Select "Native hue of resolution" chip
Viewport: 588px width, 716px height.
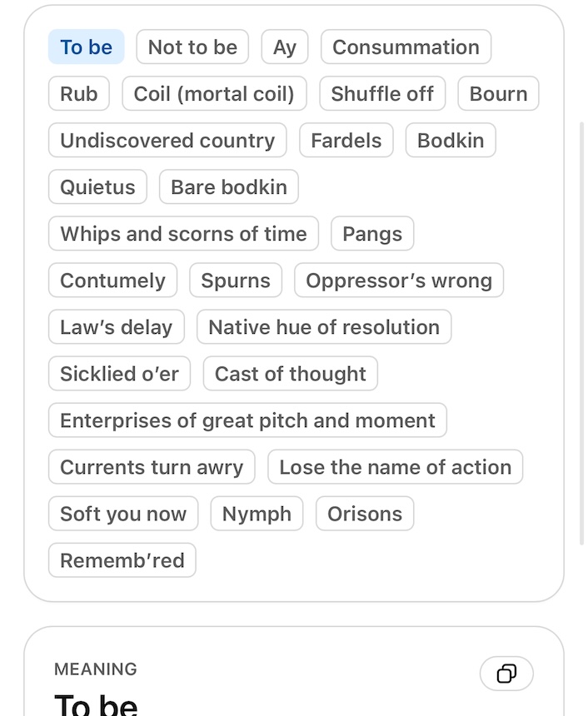click(324, 327)
